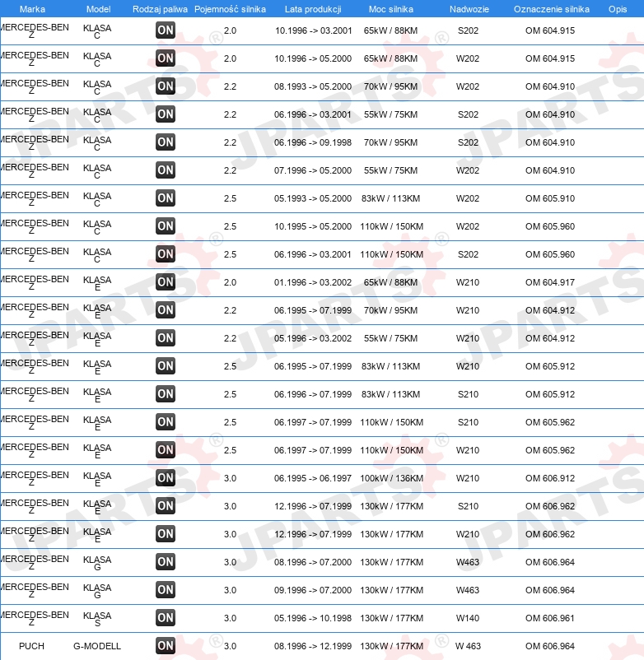Viewport: 644px width, 660px height.
Task: Click the PUCH brand cell
Action: 31,646
